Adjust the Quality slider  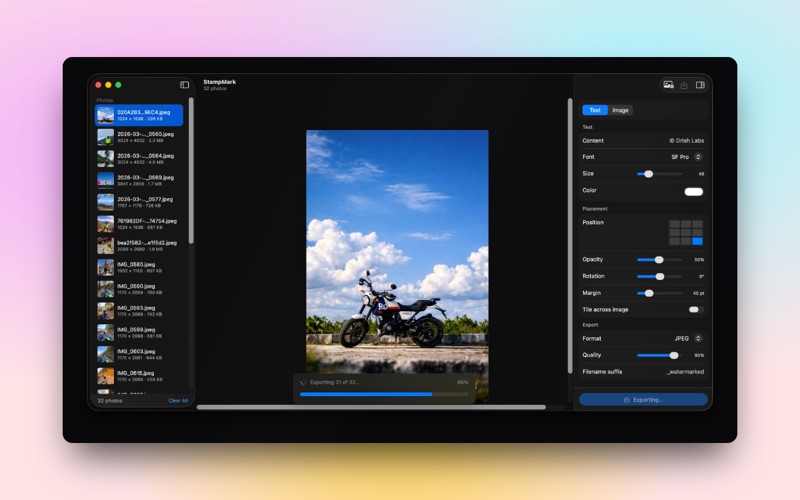click(x=659, y=355)
